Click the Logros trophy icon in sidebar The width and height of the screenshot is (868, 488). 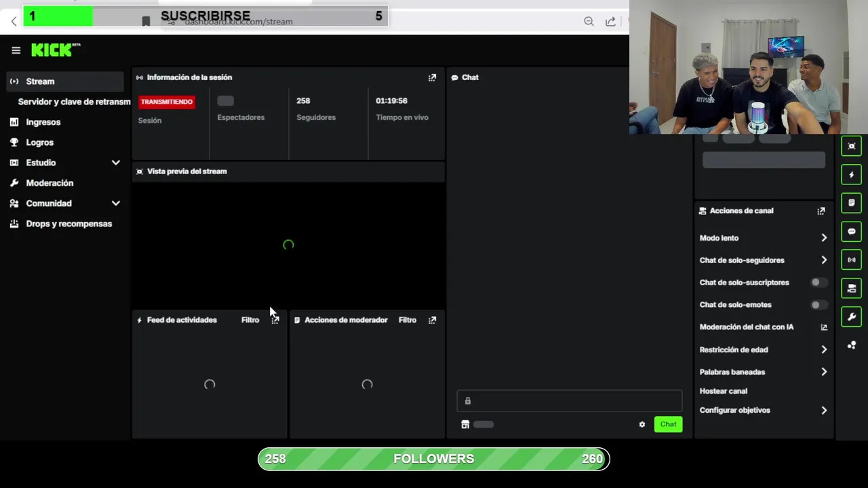pyautogui.click(x=14, y=142)
